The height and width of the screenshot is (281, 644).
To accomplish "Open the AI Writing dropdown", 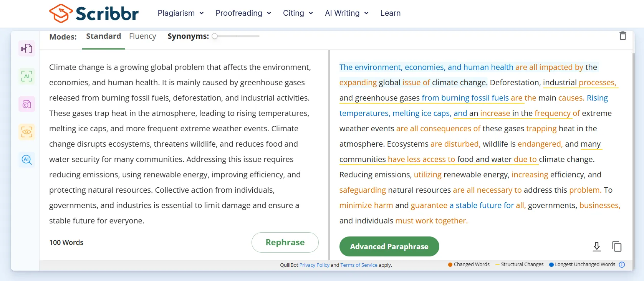I will (346, 13).
